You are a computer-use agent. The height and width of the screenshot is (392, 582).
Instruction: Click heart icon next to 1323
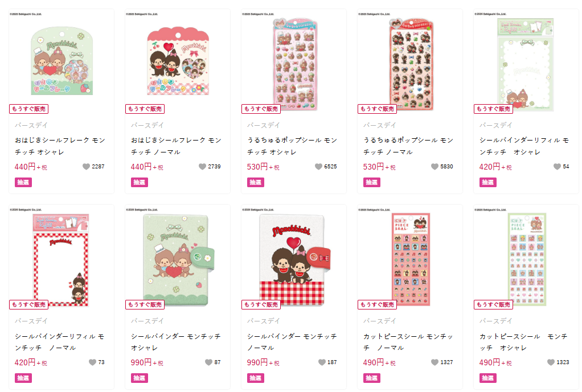tap(551, 362)
